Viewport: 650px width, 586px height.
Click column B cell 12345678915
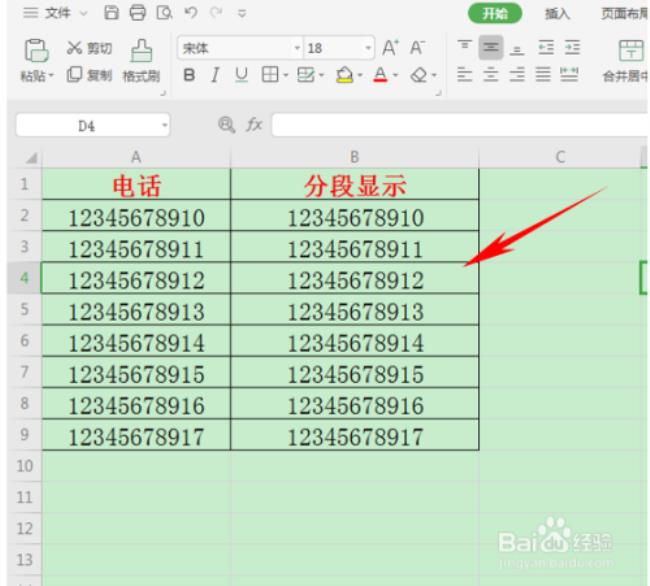[354, 373]
